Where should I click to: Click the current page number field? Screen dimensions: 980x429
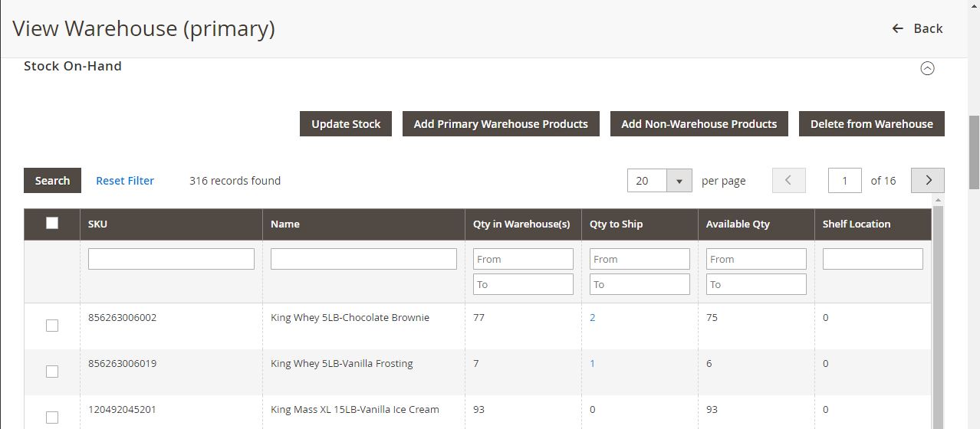[845, 181]
